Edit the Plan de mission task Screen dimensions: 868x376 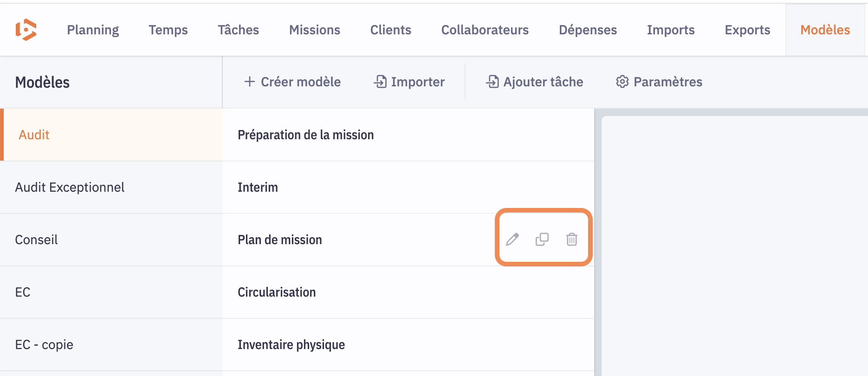click(512, 240)
